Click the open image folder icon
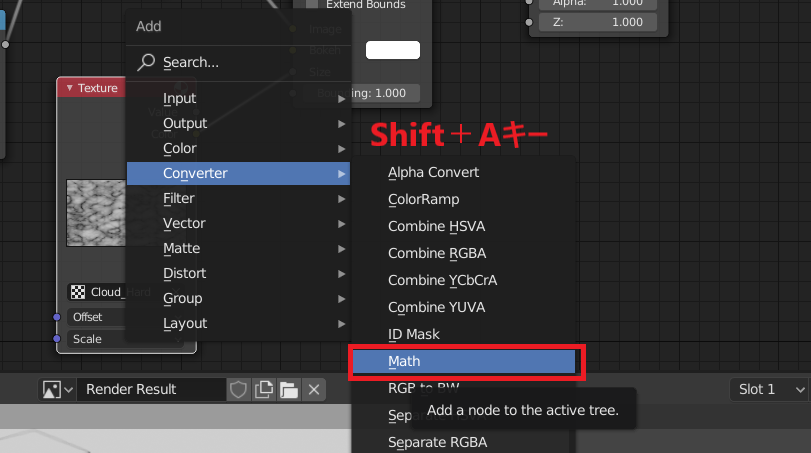The image size is (811, 453). click(289, 389)
